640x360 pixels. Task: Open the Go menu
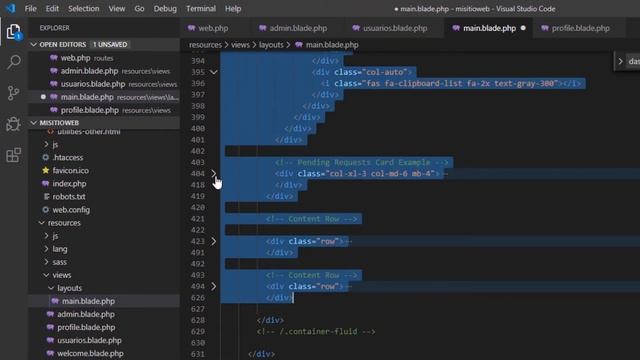(x=139, y=9)
